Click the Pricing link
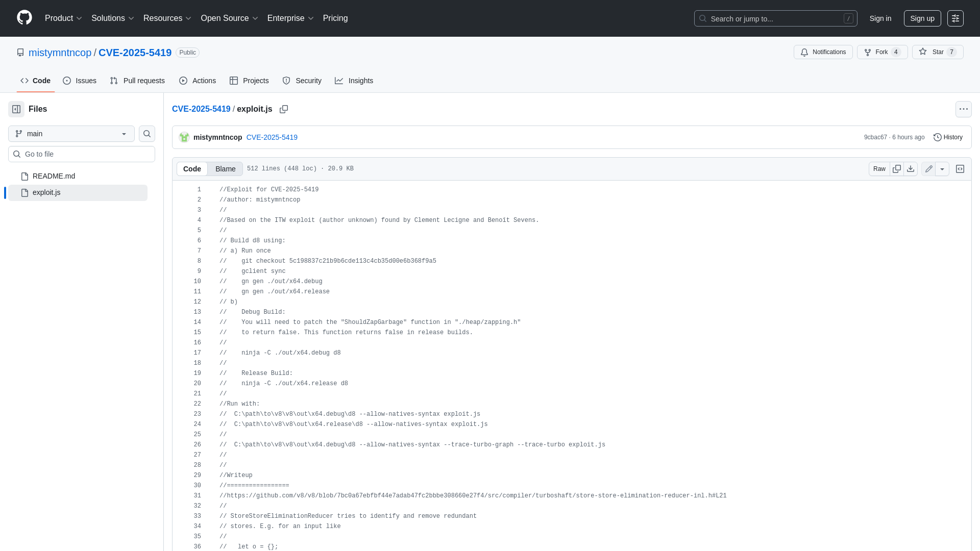This screenshot has height=551, width=980. 335,18
